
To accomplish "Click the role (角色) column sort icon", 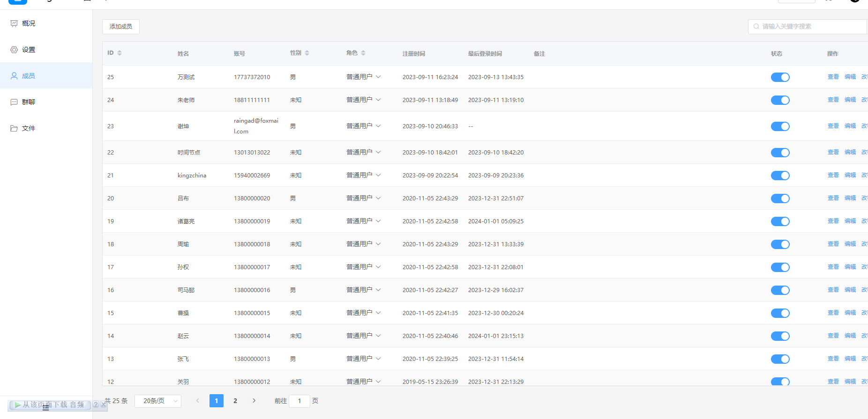I will click(363, 53).
